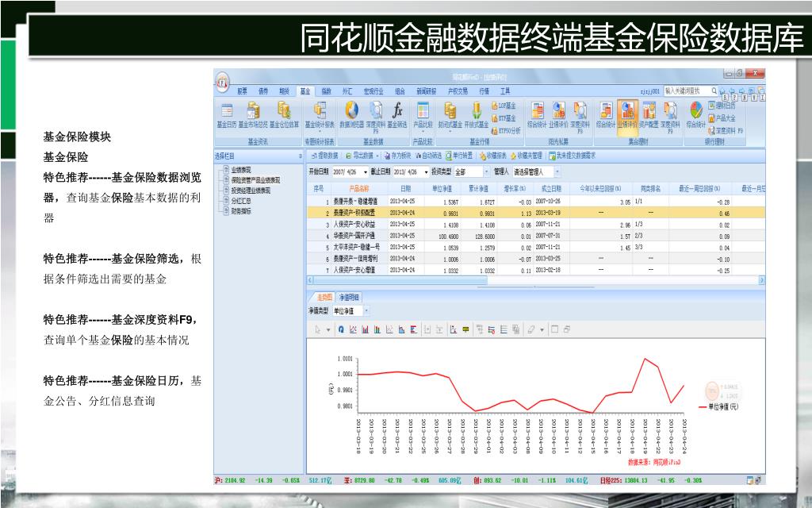Open the 基金日历 calendar icon
812x508 pixels.
226,116
